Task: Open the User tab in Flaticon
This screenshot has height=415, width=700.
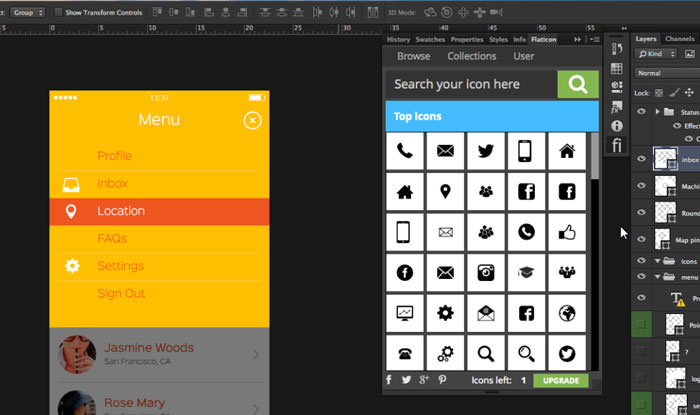Action: (524, 56)
